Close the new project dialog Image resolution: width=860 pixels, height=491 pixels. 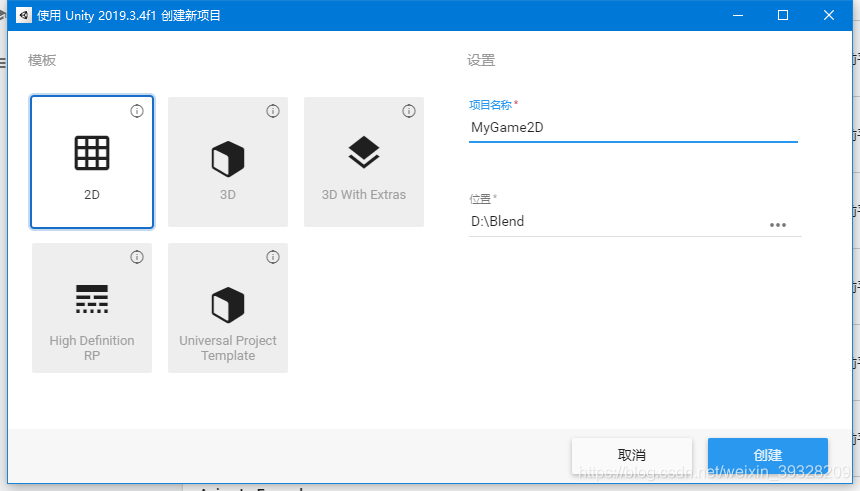pos(829,15)
